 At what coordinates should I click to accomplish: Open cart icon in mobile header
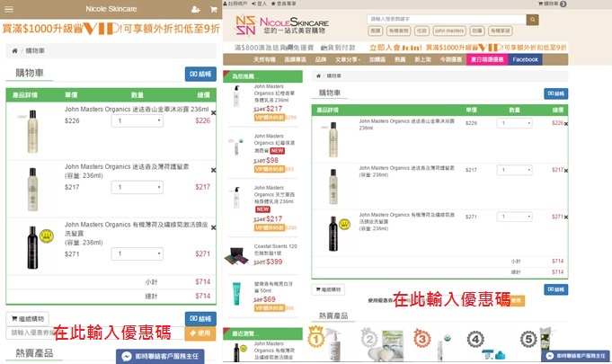click(x=214, y=9)
